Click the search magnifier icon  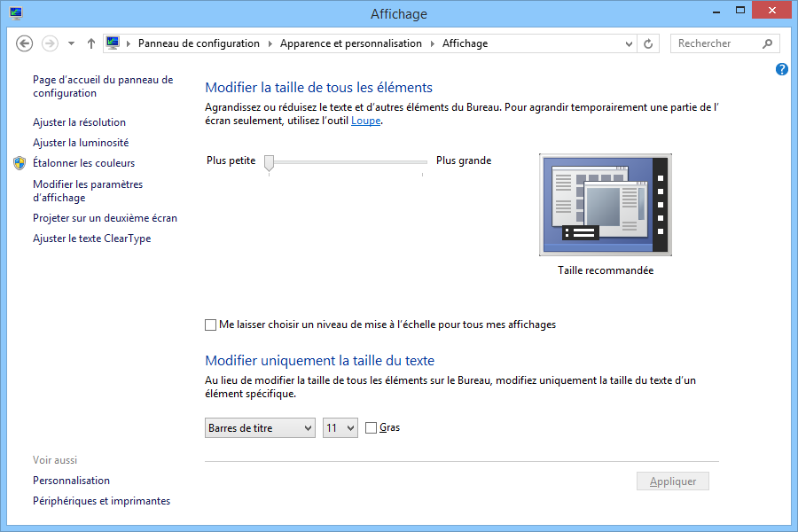768,43
